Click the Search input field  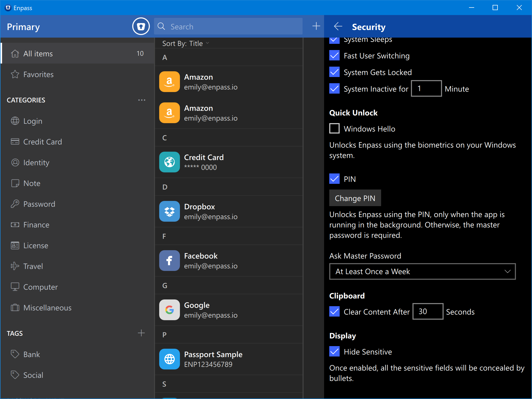click(x=228, y=26)
